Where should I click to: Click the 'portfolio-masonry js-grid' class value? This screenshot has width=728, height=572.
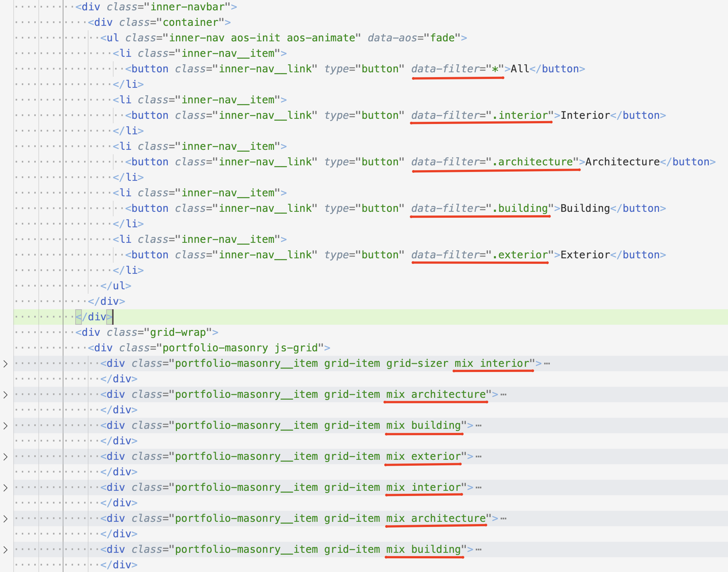240,348
